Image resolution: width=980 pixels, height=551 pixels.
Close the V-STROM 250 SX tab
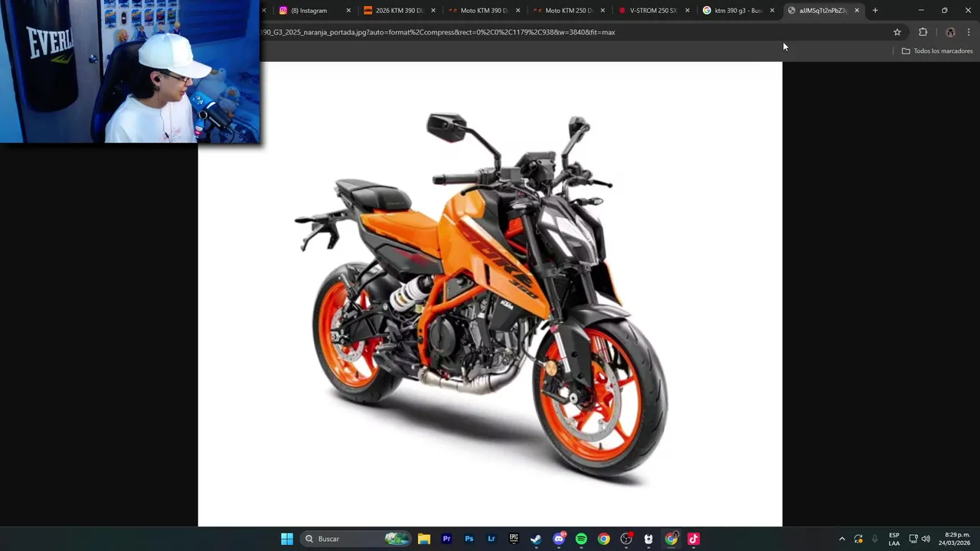(687, 11)
